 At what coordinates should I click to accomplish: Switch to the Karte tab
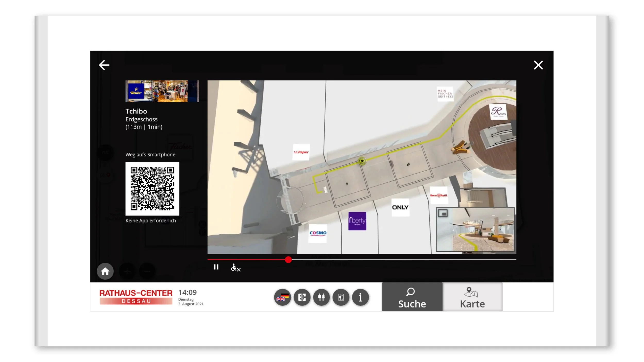coord(472,297)
